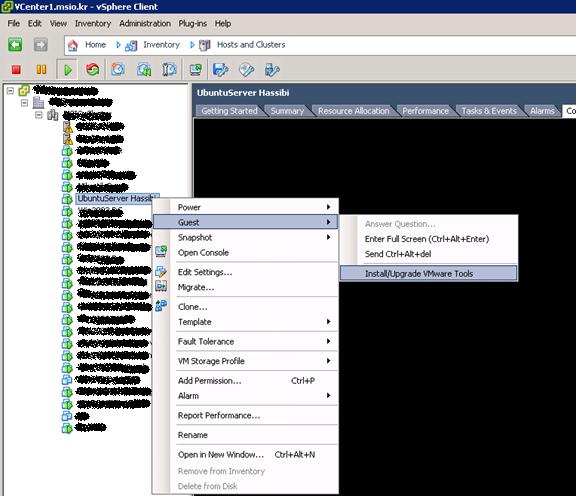
Task: Switch to the Summary tab
Action: click(x=287, y=111)
